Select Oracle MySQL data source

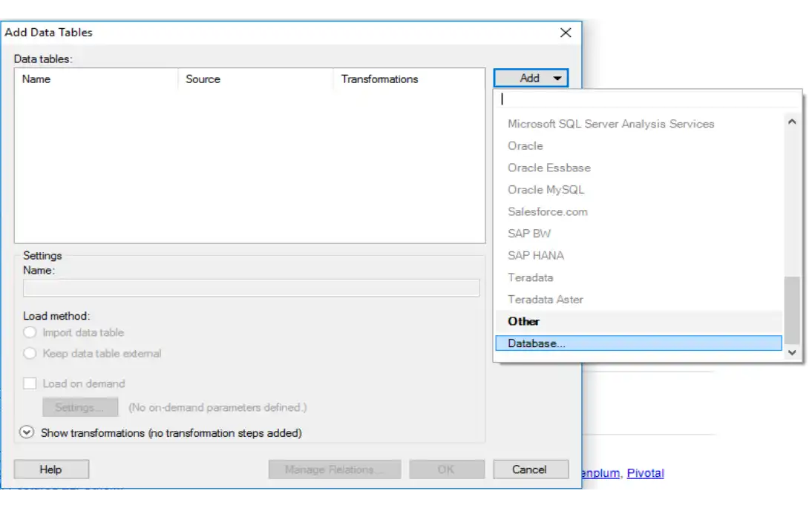[546, 190]
